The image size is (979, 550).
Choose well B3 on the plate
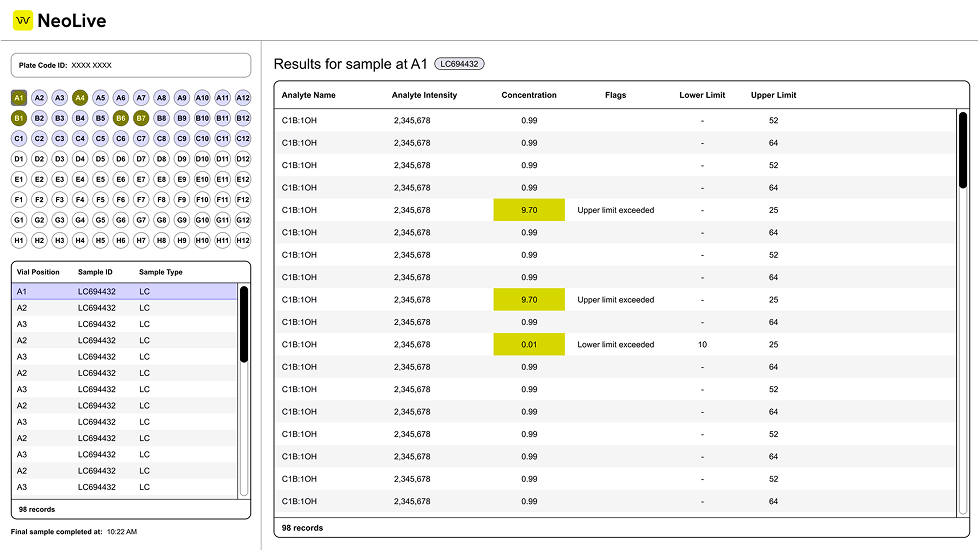[x=59, y=118]
